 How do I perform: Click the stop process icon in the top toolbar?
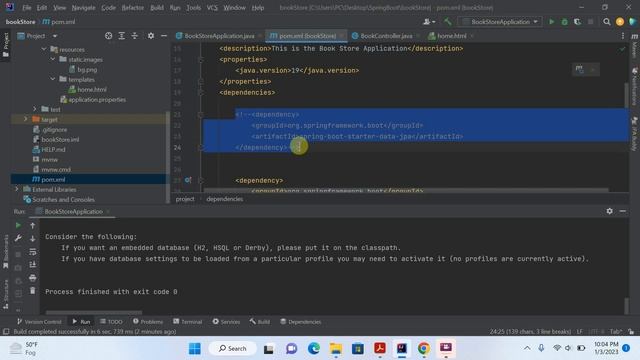590,22
